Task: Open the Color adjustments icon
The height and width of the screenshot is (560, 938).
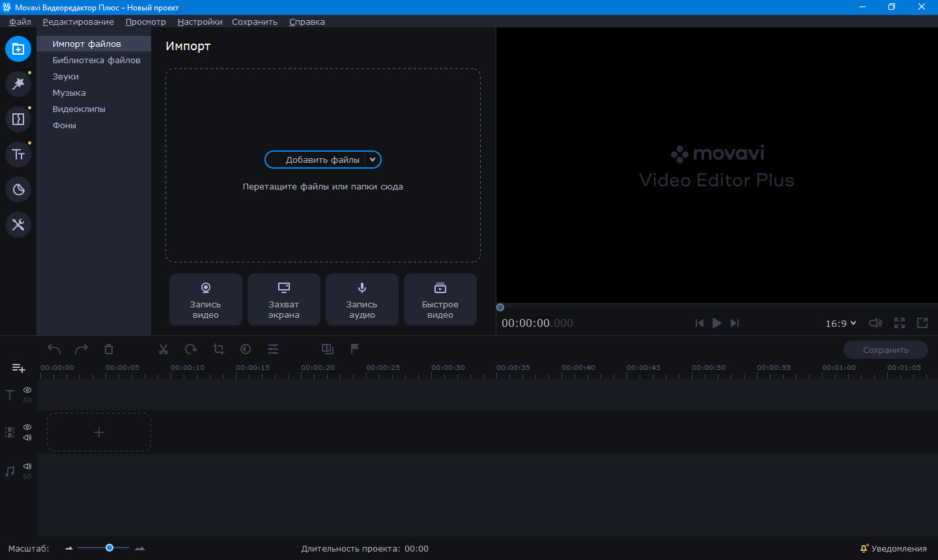Action: coord(246,349)
